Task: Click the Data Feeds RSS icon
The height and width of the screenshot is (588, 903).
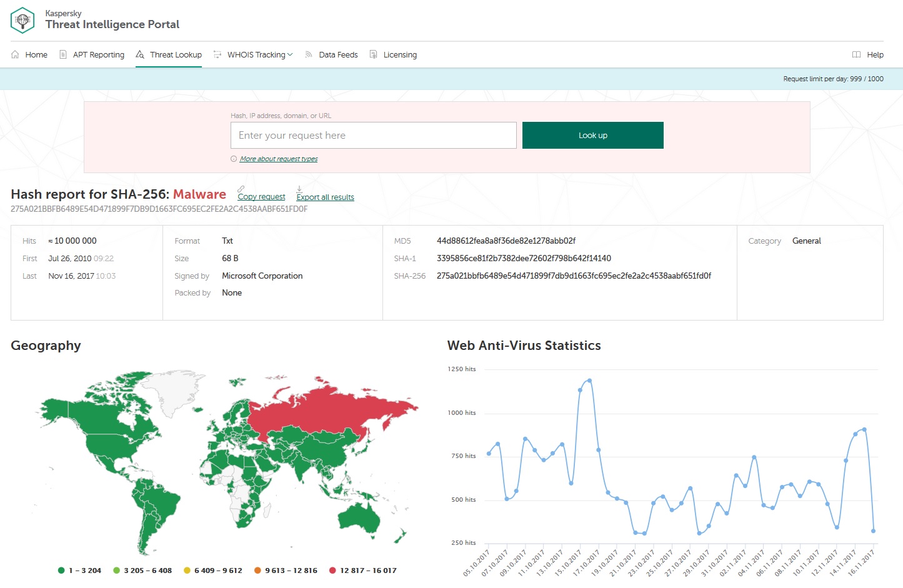Action: click(309, 55)
